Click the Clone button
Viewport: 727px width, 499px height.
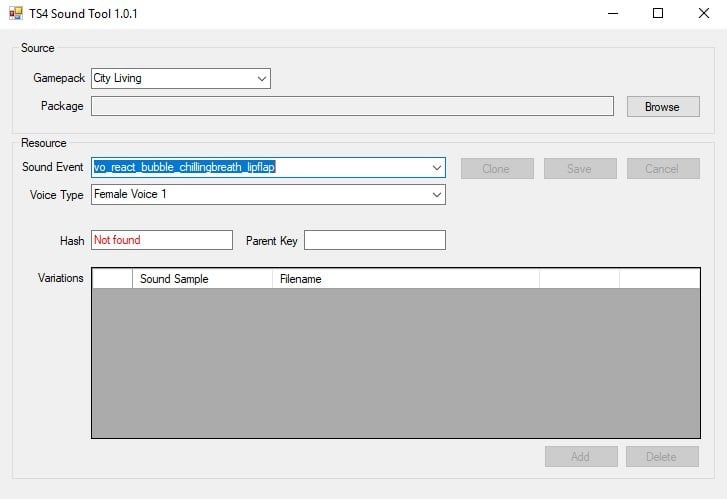[497, 168]
